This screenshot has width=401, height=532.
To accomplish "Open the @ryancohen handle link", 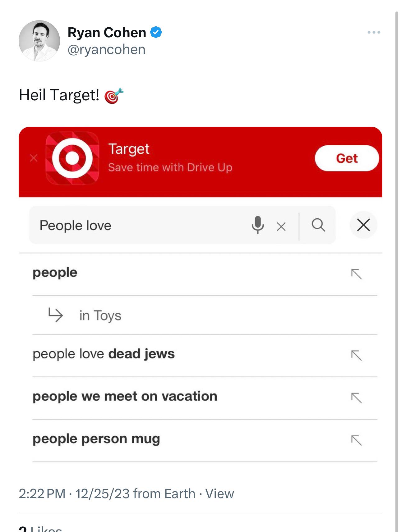I will click(106, 50).
